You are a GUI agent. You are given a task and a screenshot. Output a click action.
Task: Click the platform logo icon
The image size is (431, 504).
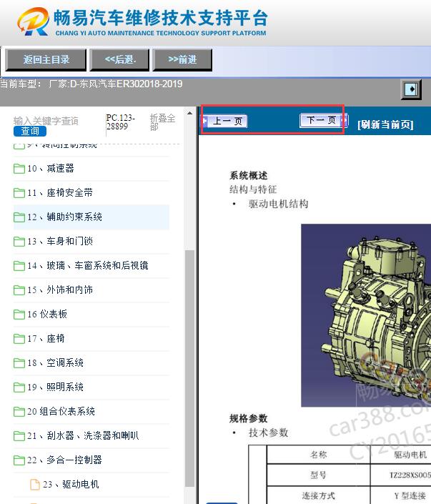click(x=34, y=21)
